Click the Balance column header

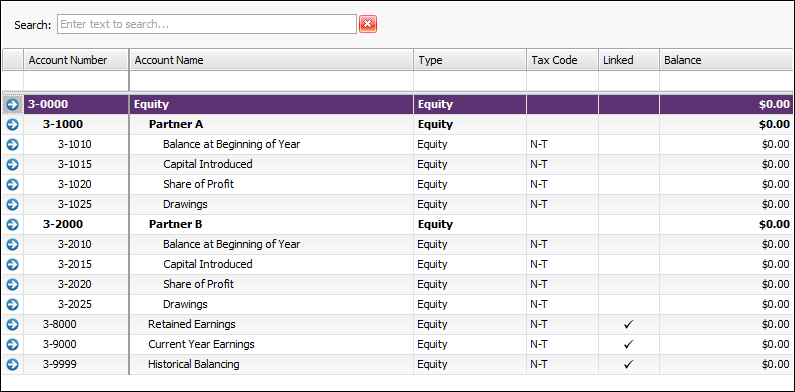pos(726,60)
